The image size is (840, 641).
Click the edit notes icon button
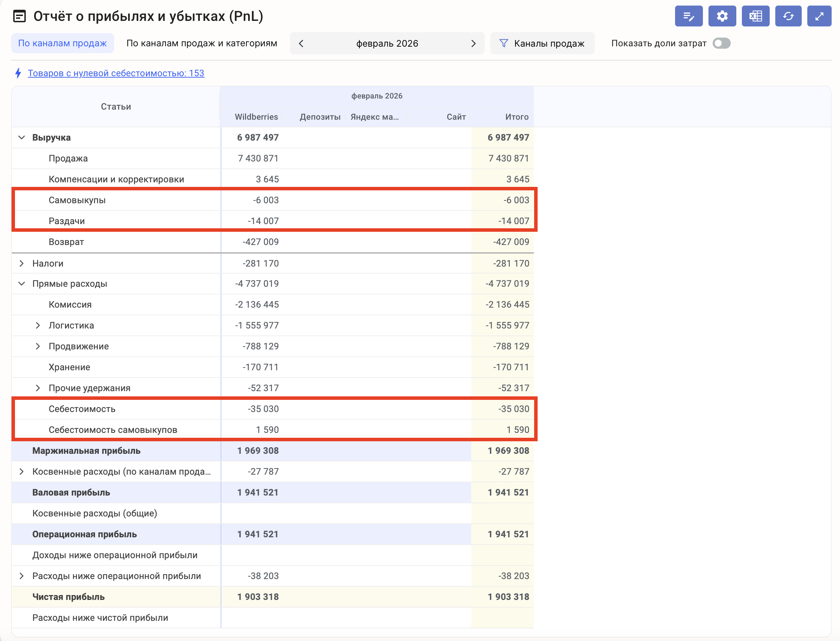(688, 16)
